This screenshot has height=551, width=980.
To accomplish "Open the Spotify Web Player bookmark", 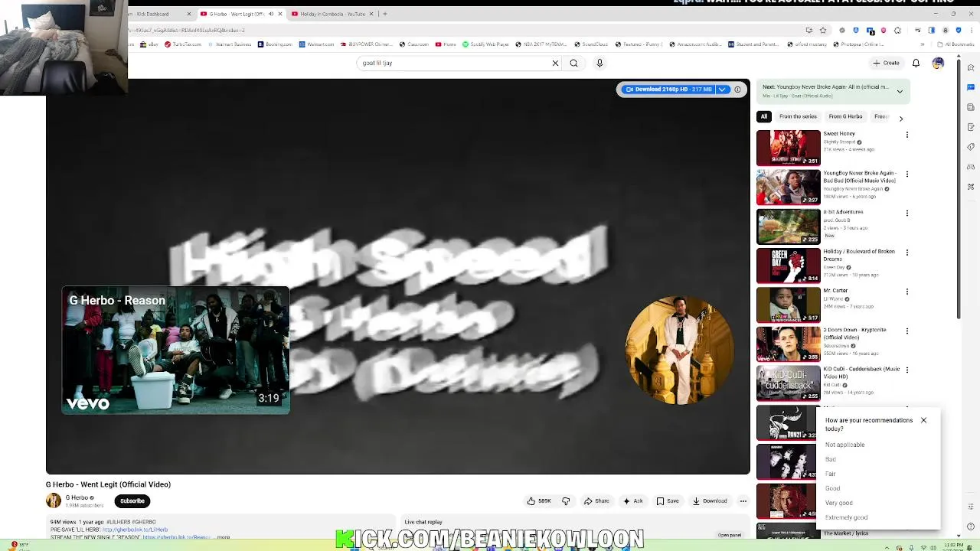I will pyautogui.click(x=485, y=44).
